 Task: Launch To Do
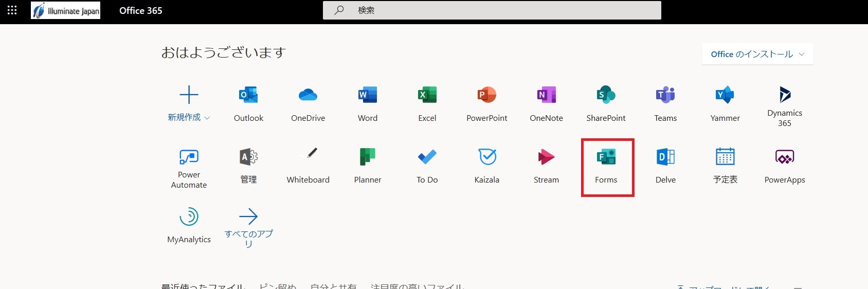coord(427,166)
